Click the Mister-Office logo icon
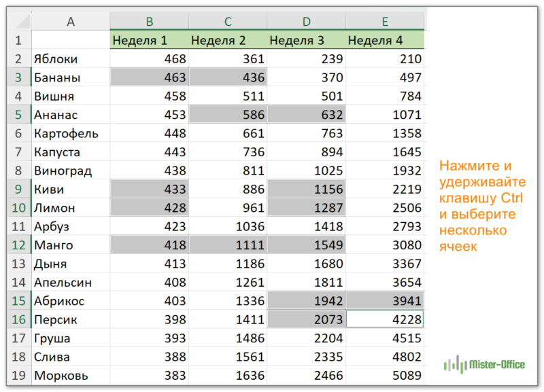This screenshot has width=544, height=392. coord(455,365)
